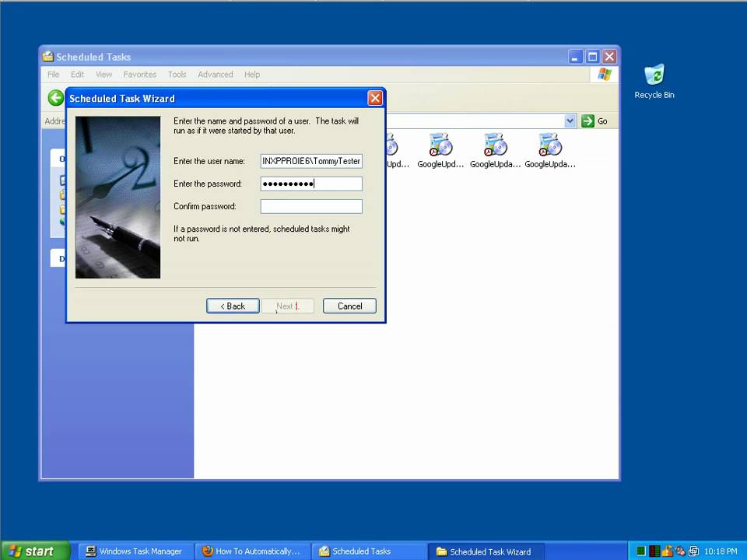Click the user name text field
Screen dimensions: 747x560
(x=310, y=161)
